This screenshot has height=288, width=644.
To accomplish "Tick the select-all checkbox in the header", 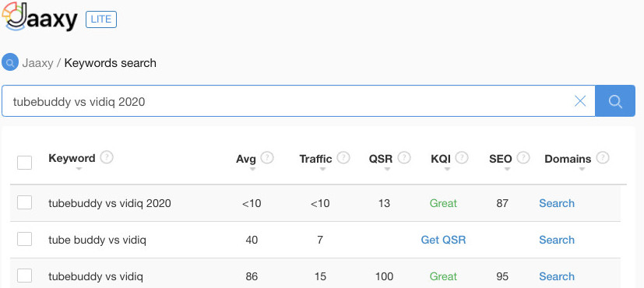I will coord(25,162).
